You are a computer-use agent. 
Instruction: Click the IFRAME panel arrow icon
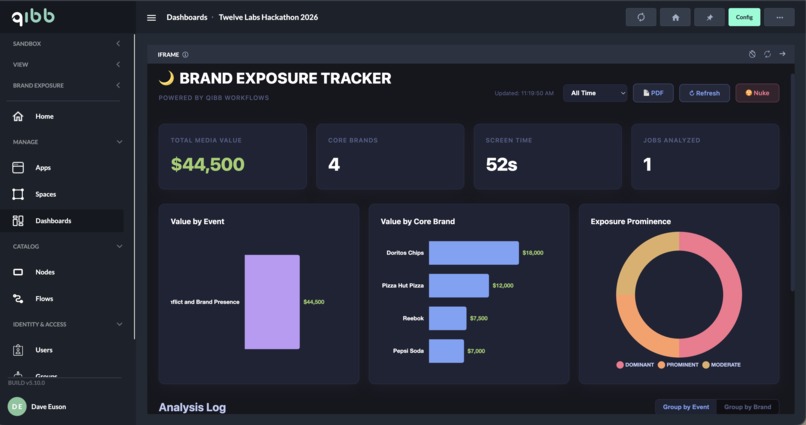[x=782, y=54]
